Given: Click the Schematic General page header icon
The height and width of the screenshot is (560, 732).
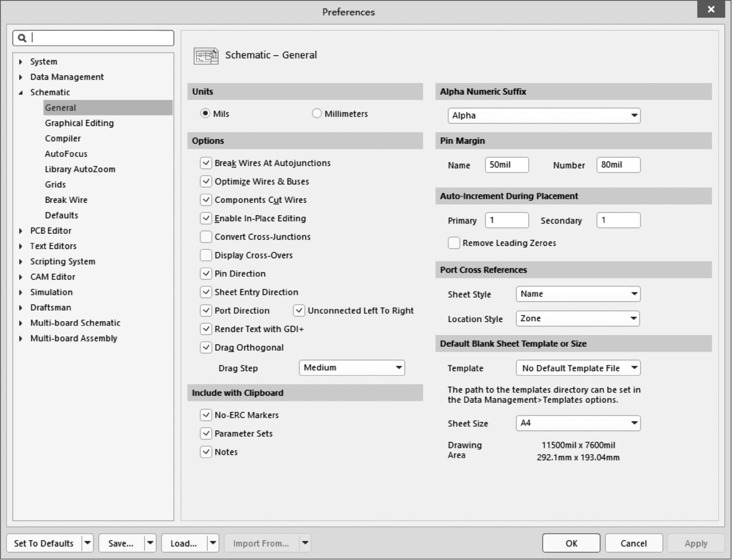Looking at the screenshot, I should coord(206,56).
